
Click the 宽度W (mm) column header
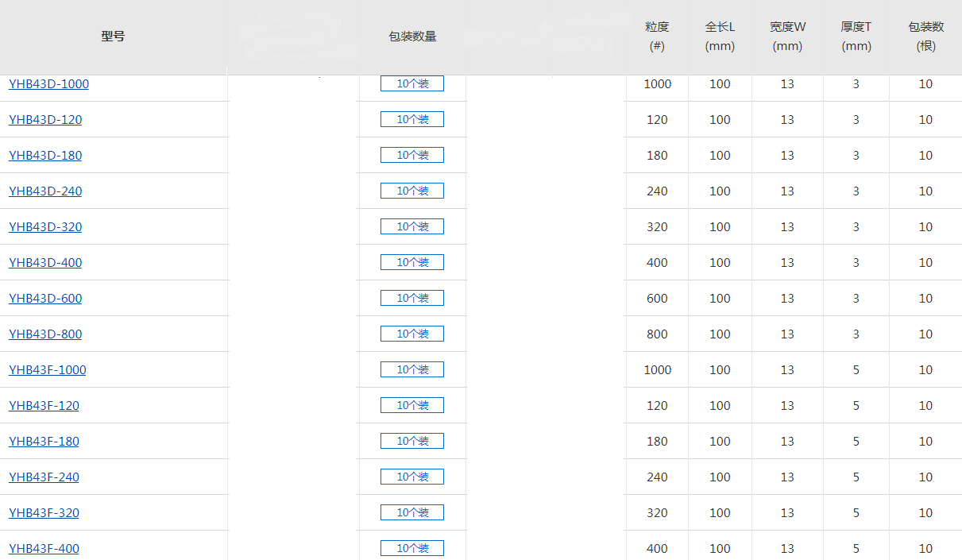pos(787,37)
